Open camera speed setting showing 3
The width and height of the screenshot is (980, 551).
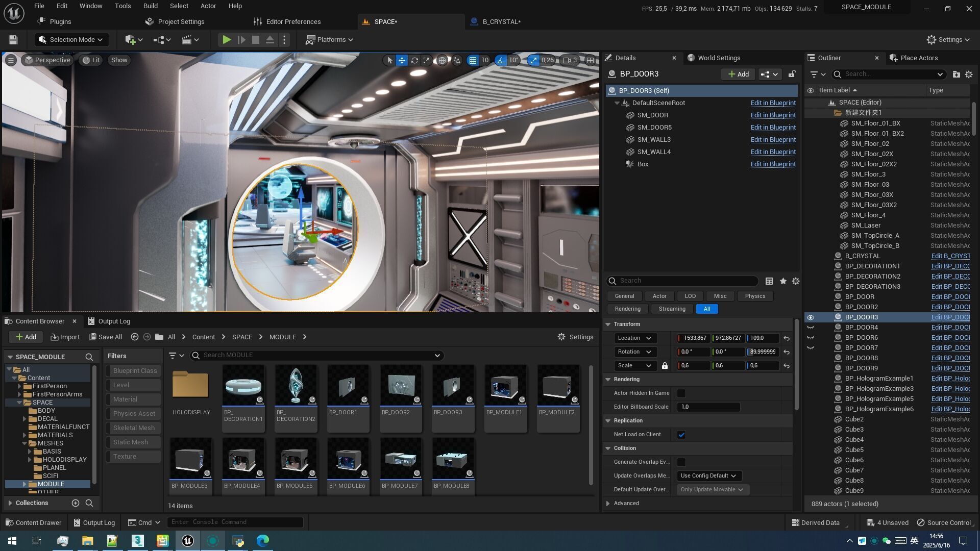[x=570, y=60]
